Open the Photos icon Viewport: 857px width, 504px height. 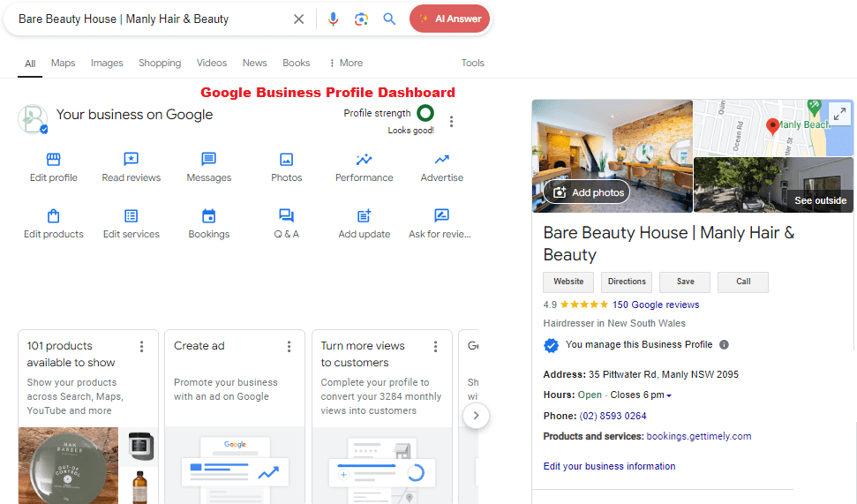(x=286, y=159)
